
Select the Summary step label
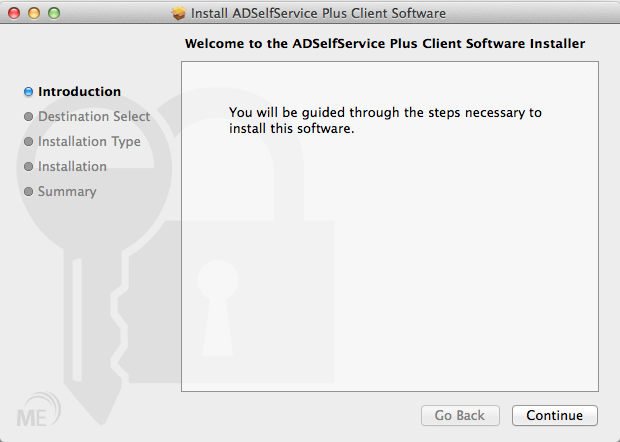[67, 192]
